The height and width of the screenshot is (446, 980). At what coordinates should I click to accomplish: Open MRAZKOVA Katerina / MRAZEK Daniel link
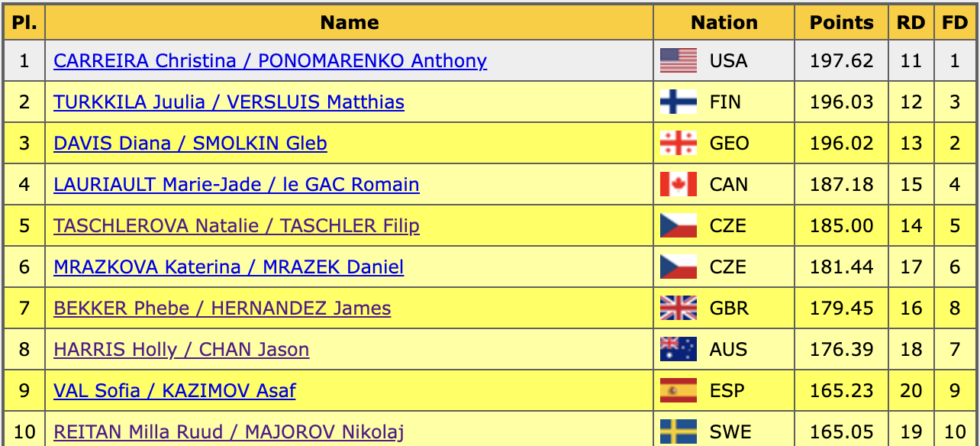228,267
